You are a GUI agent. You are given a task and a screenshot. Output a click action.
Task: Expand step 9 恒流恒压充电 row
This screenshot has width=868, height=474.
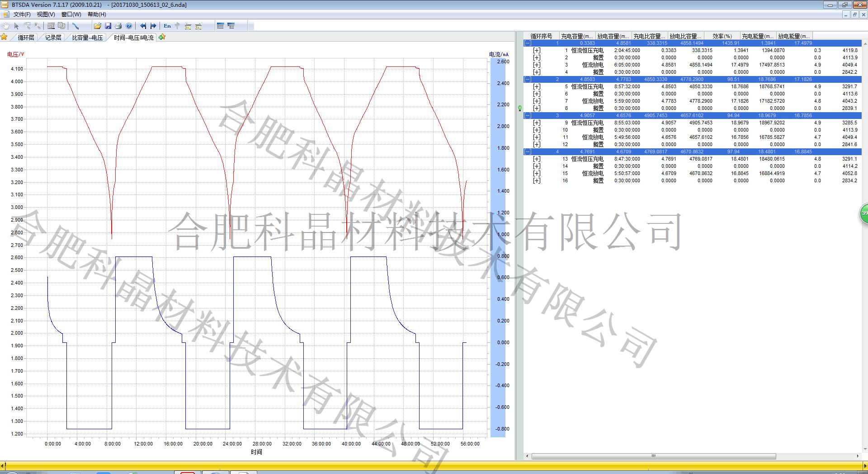(537, 123)
